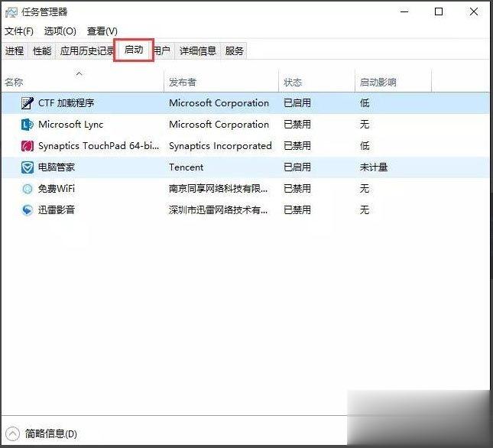Image resolution: width=493 pixels, height=448 pixels.
Task: Click the Tencent publisher cell
Action: 186,167
